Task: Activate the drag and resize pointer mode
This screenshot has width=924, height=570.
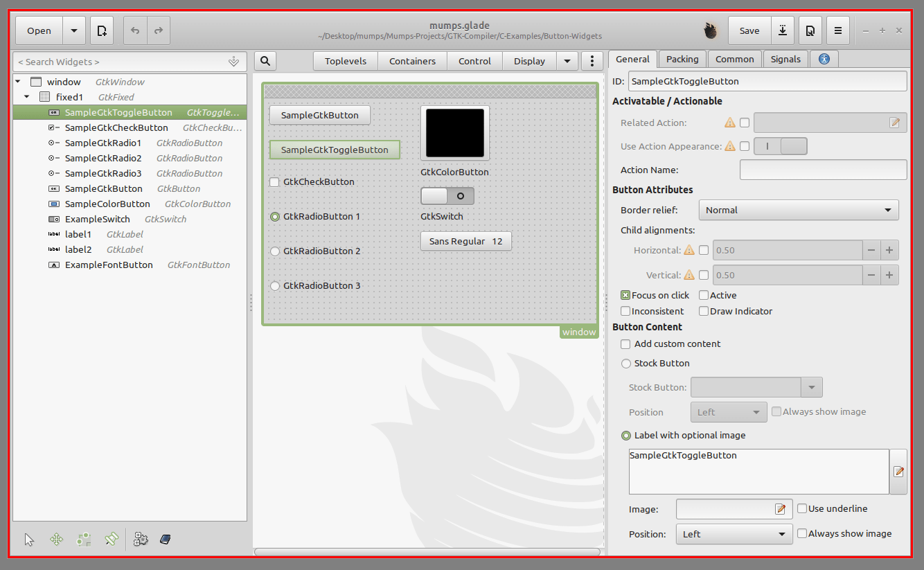Action: pyautogui.click(x=56, y=539)
